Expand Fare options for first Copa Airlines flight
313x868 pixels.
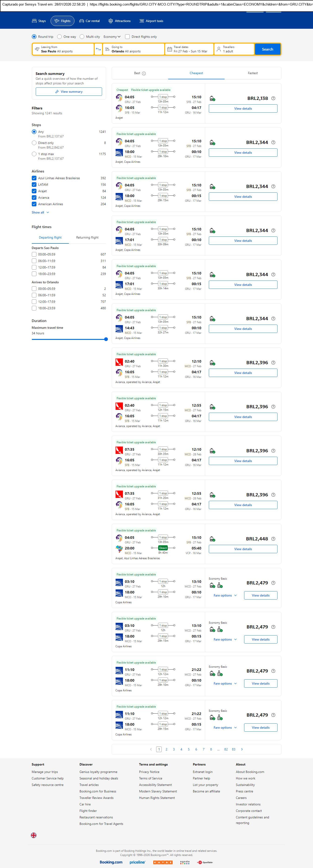pos(225,595)
